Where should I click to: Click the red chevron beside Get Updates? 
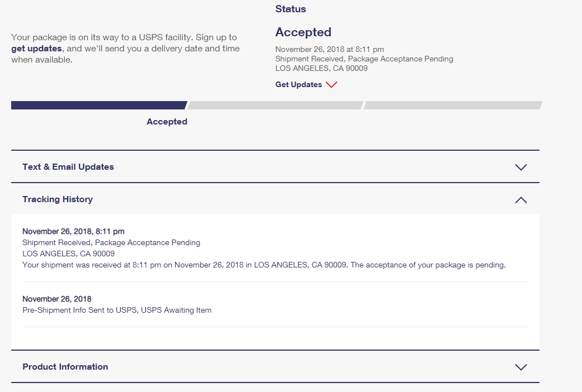(332, 85)
